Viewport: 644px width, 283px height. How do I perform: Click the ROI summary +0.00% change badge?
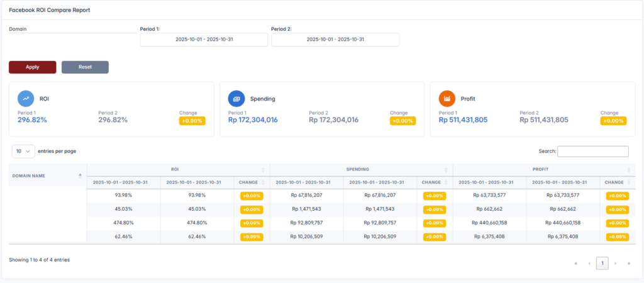(192, 121)
